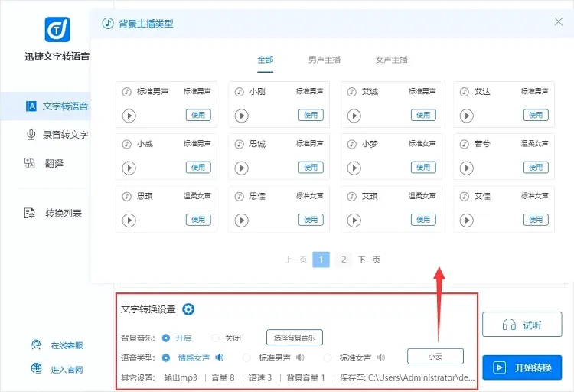This screenshot has width=574, height=392.
Task: Play preview of 思佳 voice
Action: point(241,220)
